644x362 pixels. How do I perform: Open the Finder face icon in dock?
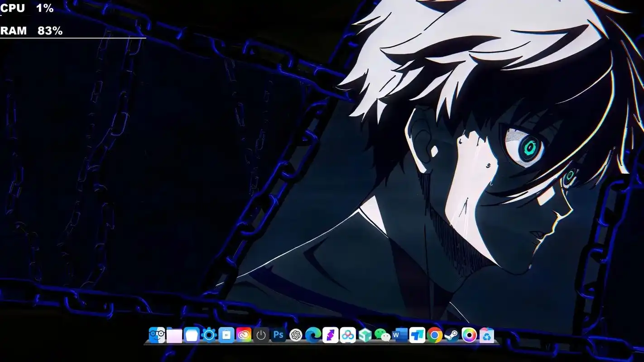[157, 335]
